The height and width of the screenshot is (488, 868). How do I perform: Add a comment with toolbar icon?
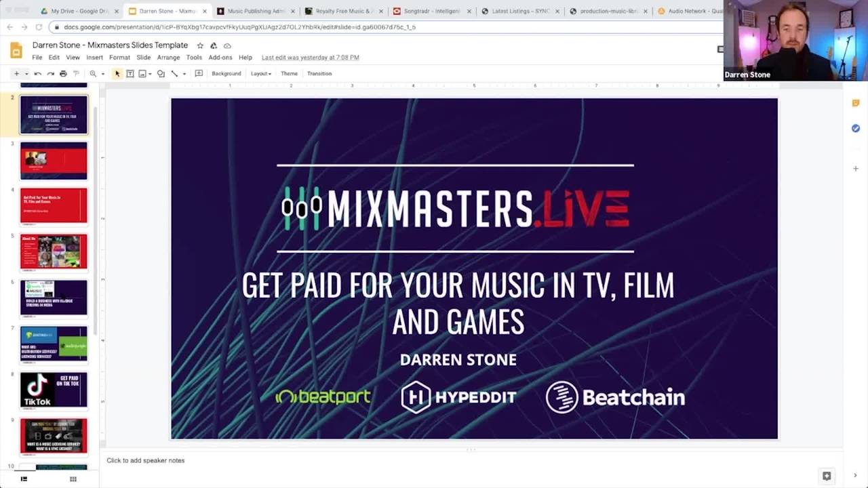pyautogui.click(x=199, y=73)
